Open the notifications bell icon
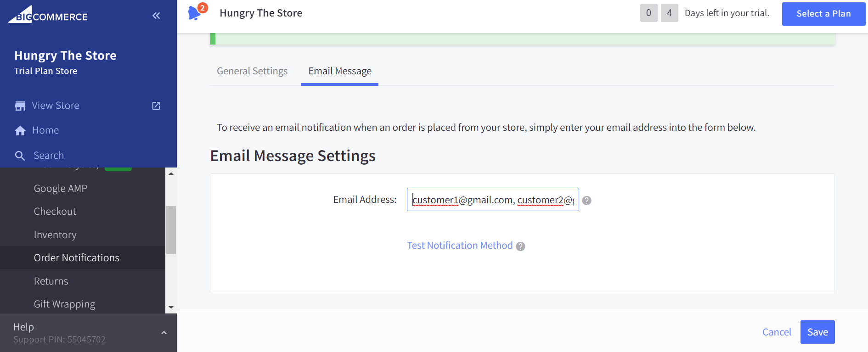The image size is (868, 352). 195,13
